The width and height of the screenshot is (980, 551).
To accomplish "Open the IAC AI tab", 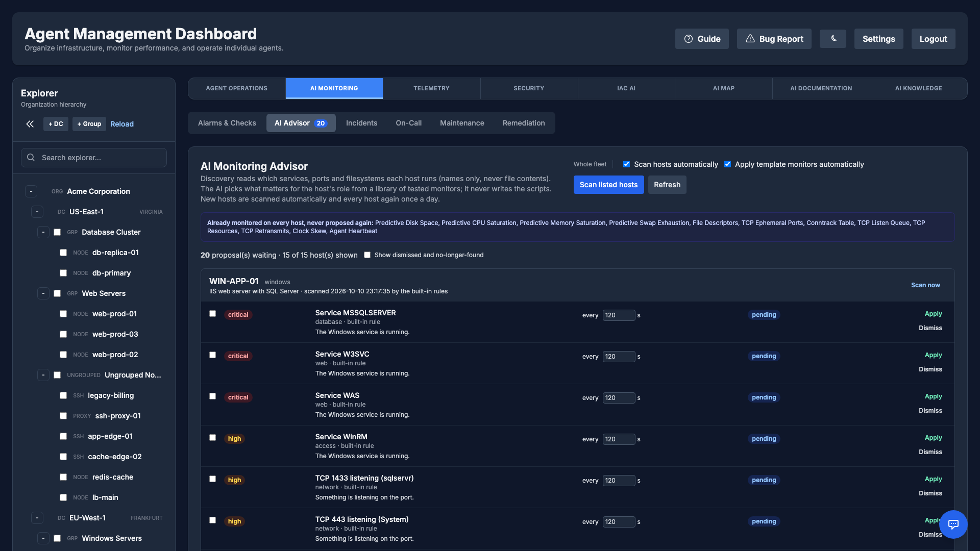I will tap(626, 88).
